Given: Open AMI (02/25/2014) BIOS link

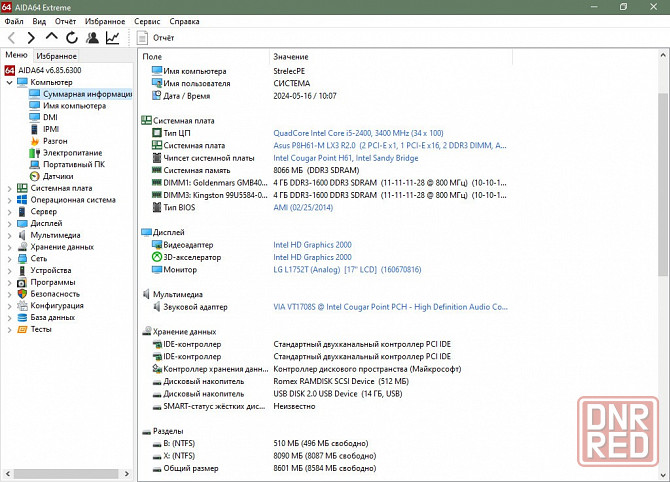Looking at the screenshot, I should (x=303, y=208).
